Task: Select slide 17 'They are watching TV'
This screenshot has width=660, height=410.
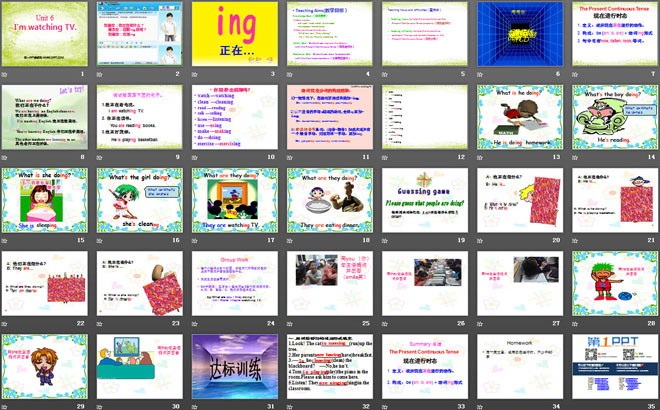Action: (235, 200)
